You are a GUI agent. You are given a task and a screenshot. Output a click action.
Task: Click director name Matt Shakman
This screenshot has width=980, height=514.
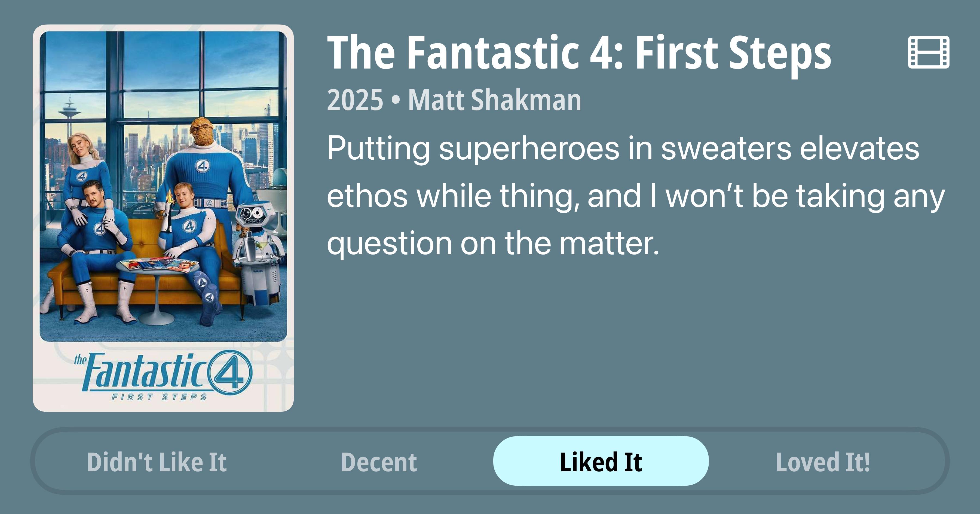pyautogui.click(x=495, y=100)
